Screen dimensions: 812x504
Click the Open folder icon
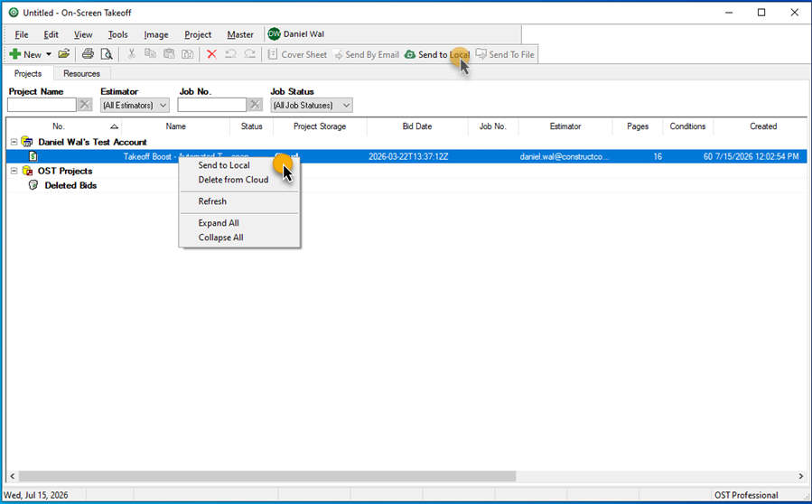pos(64,54)
